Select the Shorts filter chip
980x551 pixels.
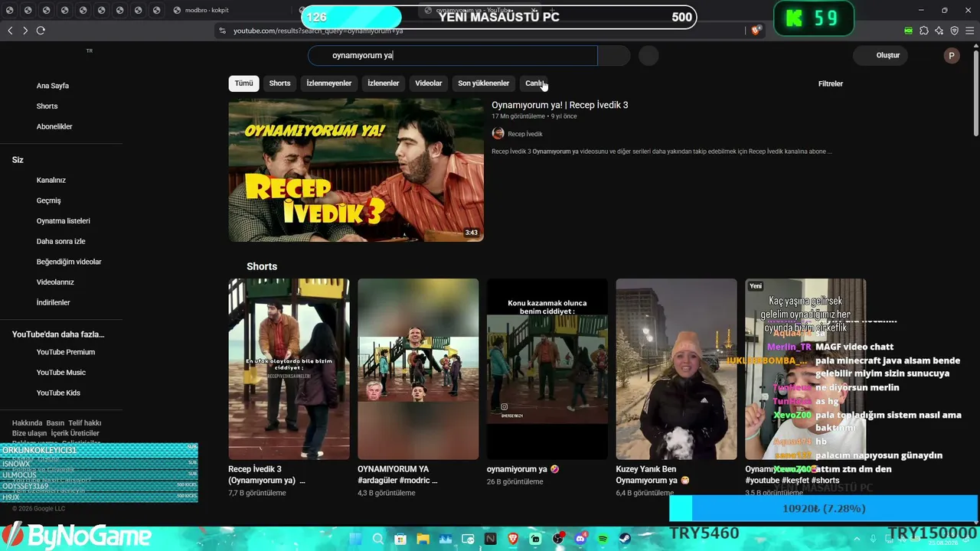pyautogui.click(x=279, y=83)
